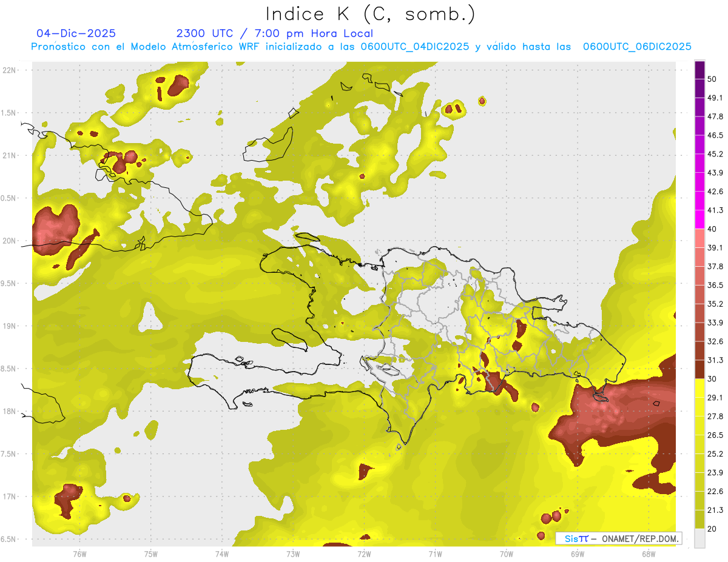Click the 70W longitude label
The width and height of the screenshot is (728, 562).
507,554
